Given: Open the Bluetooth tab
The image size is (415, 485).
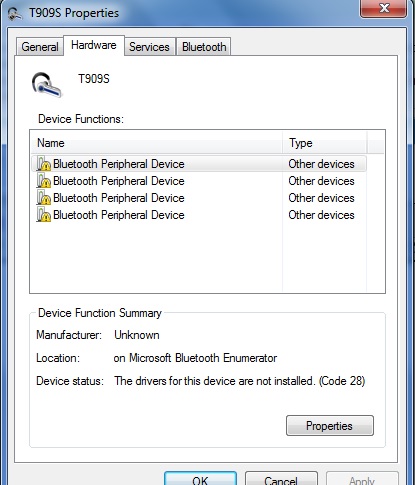Looking at the screenshot, I should point(204,47).
